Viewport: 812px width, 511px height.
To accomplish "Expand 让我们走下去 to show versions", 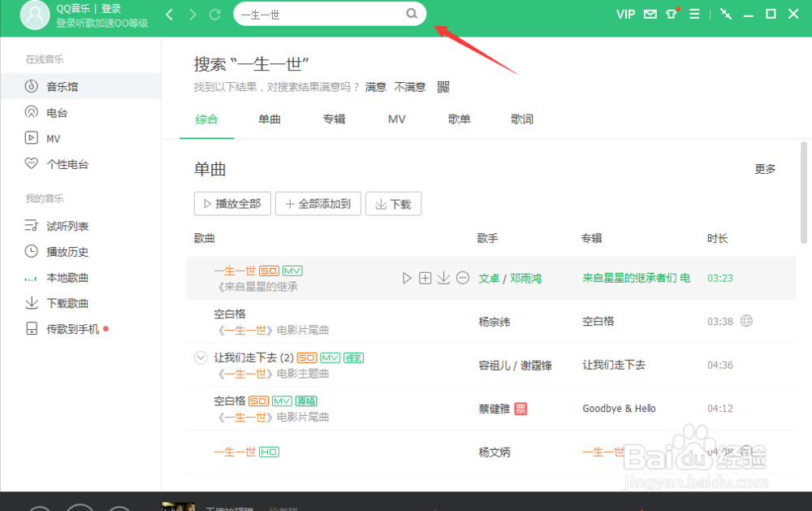I will pyautogui.click(x=200, y=357).
